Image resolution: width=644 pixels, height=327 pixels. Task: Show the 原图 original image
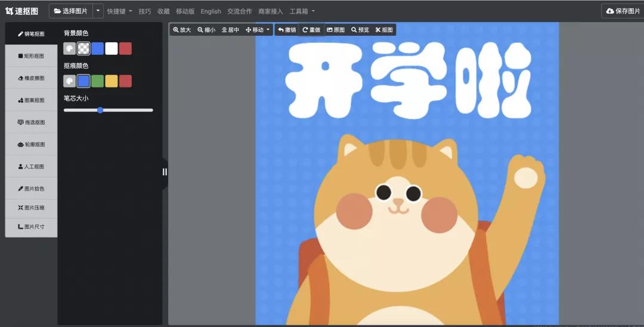click(336, 30)
